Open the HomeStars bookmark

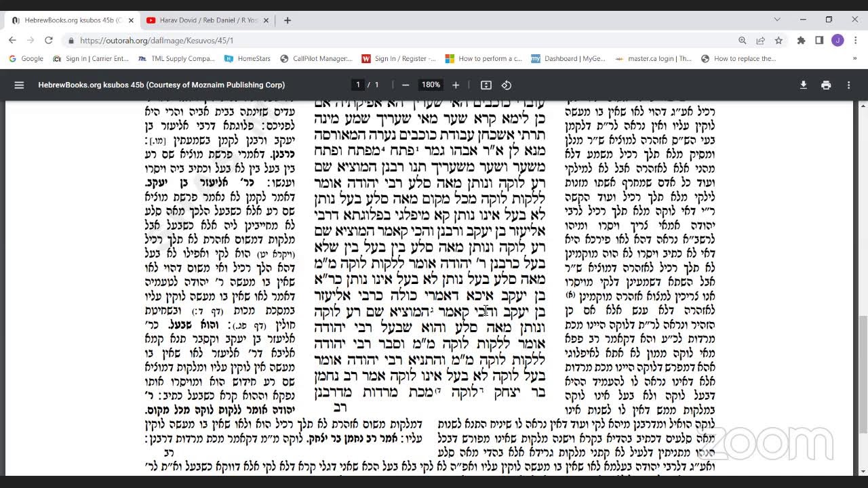coord(248,59)
